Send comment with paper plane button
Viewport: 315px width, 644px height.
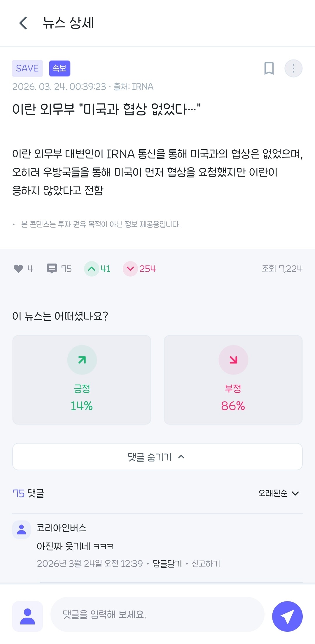pos(287,616)
